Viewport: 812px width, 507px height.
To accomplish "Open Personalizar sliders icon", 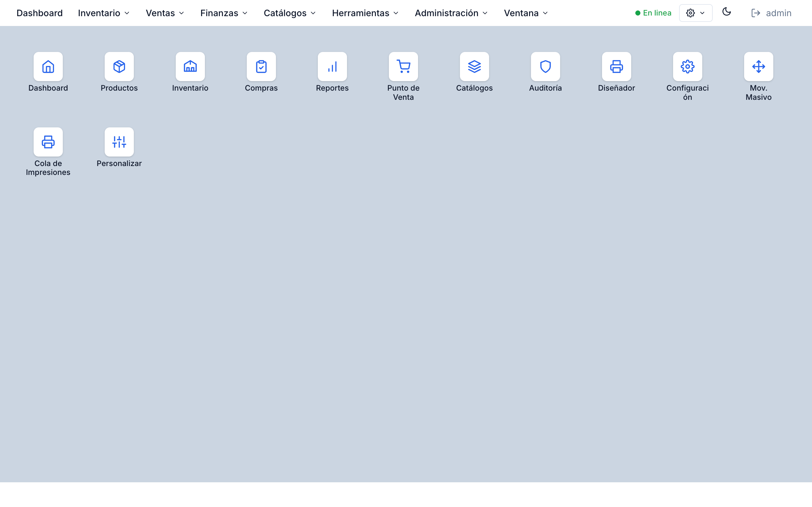I will click(119, 142).
